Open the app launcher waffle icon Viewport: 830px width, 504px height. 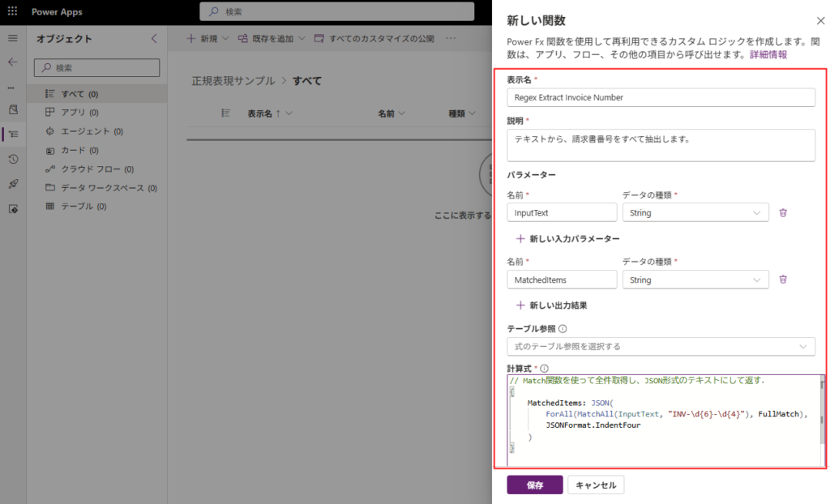point(12,12)
